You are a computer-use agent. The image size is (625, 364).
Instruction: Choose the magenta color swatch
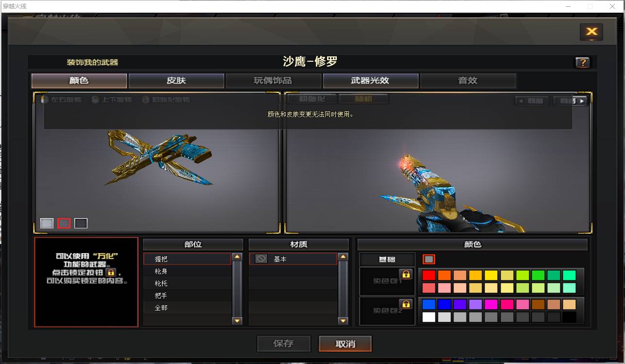[491, 304]
